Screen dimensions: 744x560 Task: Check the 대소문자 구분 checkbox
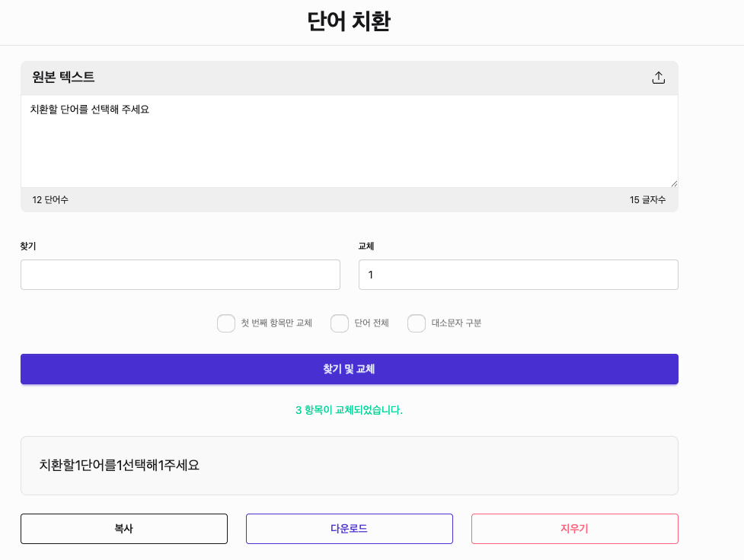pyautogui.click(x=416, y=323)
